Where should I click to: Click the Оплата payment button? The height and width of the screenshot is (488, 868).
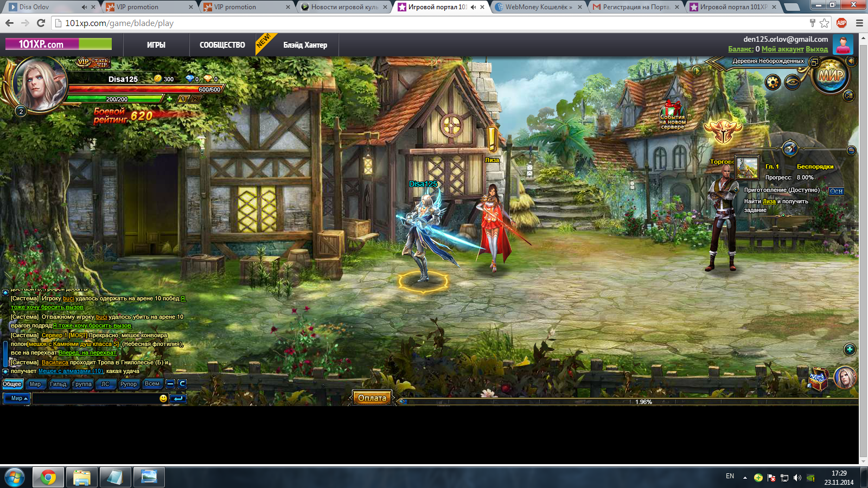click(372, 398)
